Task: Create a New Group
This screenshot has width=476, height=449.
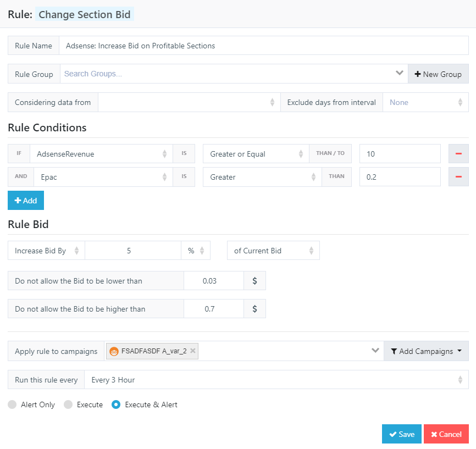Action: pos(438,74)
